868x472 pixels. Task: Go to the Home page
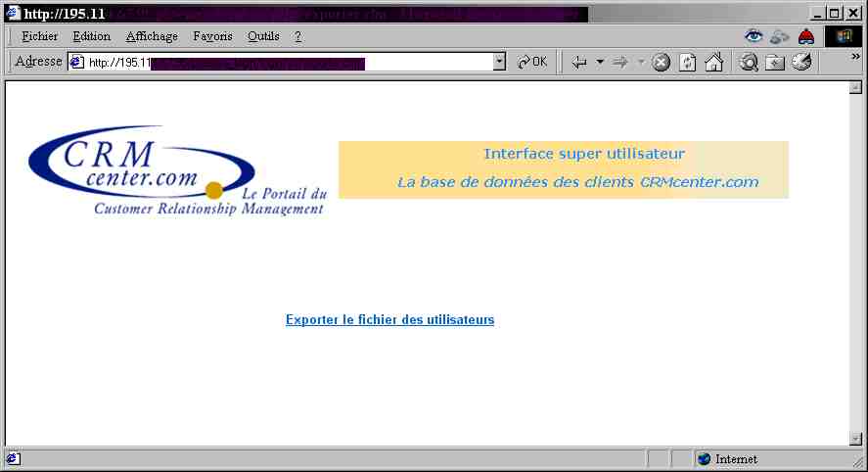[714, 62]
